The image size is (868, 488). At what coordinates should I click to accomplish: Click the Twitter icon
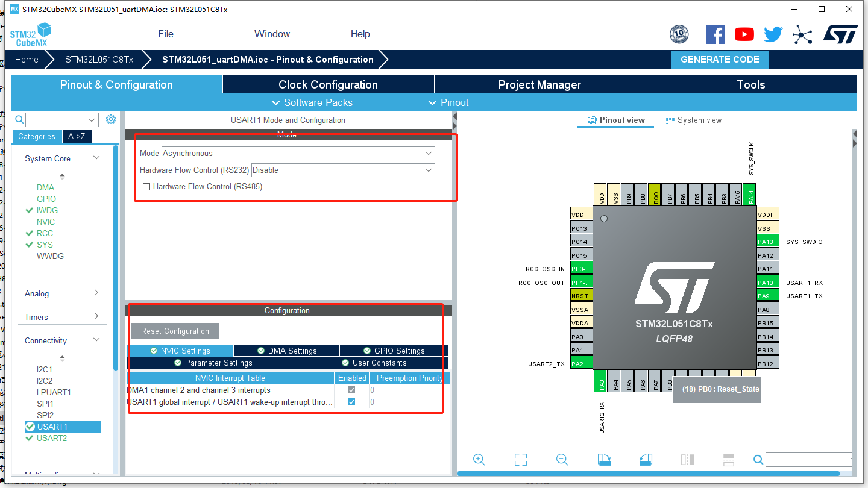click(x=773, y=34)
